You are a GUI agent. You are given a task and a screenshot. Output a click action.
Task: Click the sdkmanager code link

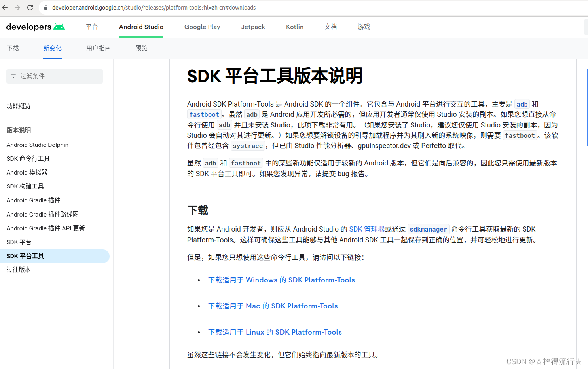(x=428, y=230)
